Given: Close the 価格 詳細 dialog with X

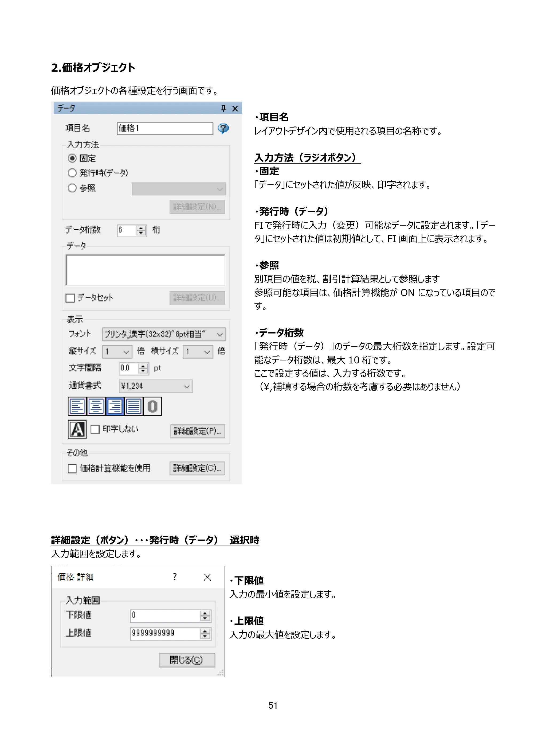Looking at the screenshot, I should pyautogui.click(x=207, y=577).
